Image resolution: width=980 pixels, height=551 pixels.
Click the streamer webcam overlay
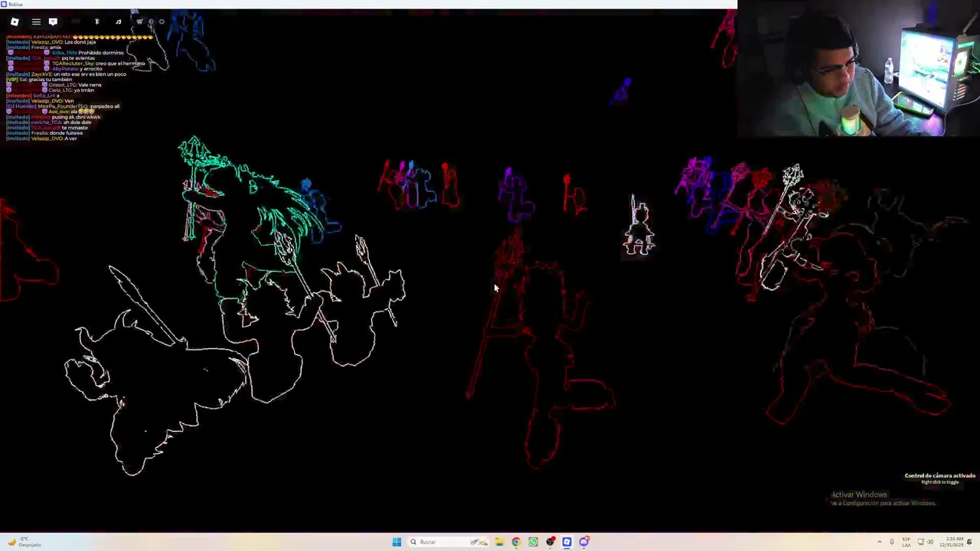pyautogui.click(x=858, y=68)
